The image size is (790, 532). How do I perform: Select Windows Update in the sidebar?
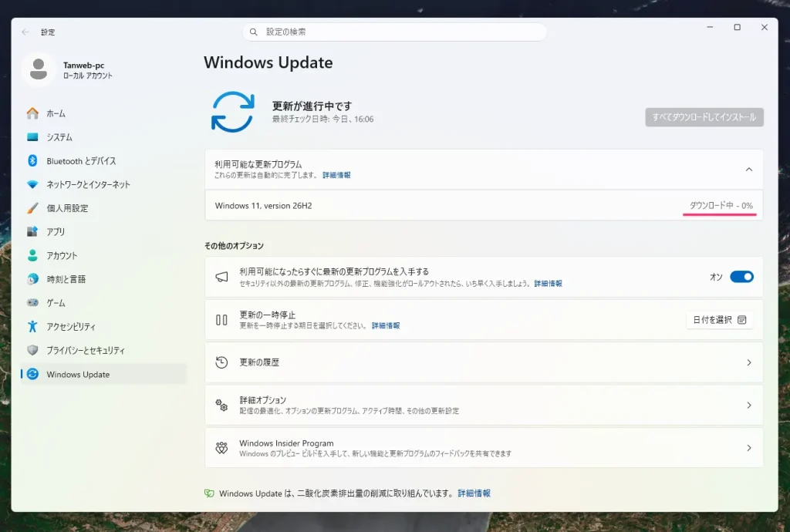coord(103,374)
